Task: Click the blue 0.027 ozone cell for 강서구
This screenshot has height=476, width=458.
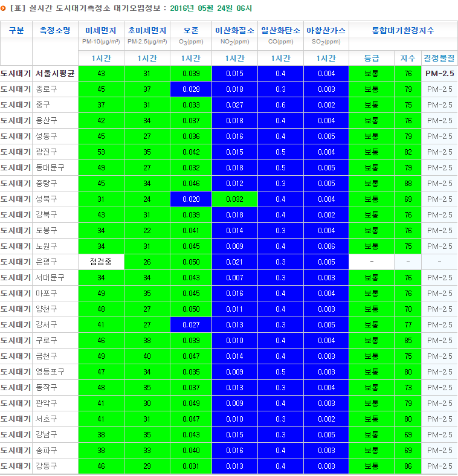Action: [x=191, y=325]
